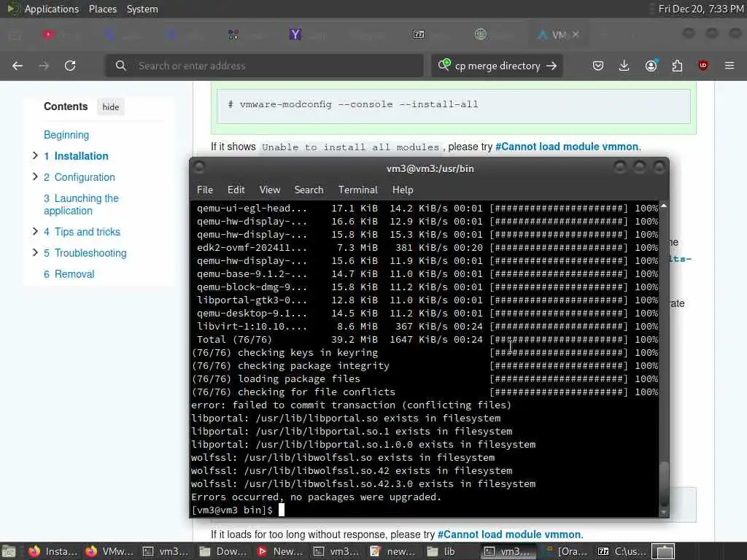Follow the lower '#Cannot load module vmmon' link
747x560 pixels.
click(x=509, y=534)
